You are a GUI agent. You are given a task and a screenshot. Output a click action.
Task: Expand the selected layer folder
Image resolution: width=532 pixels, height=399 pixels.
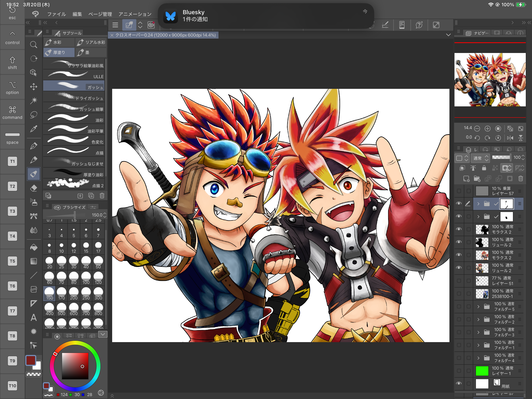pyautogui.click(x=478, y=204)
